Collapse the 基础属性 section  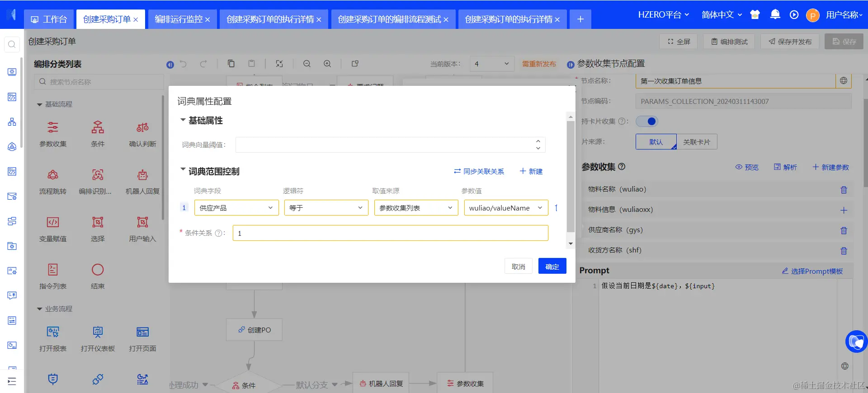click(183, 120)
